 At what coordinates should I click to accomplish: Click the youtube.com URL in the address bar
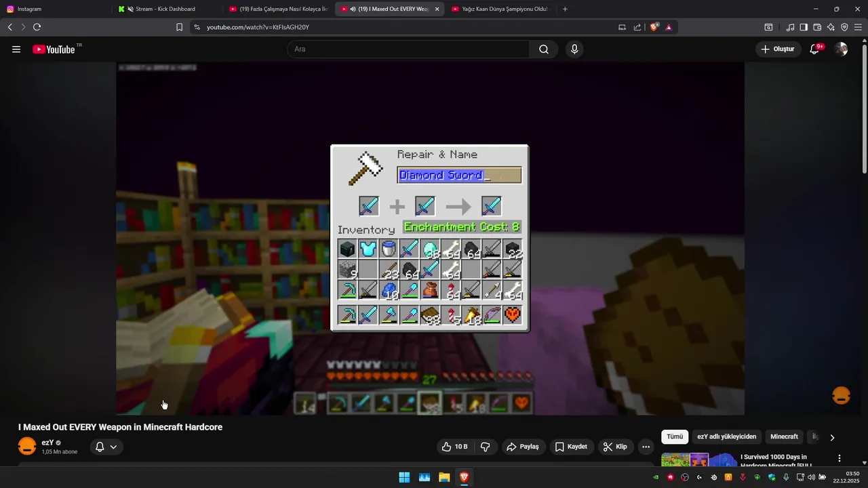[258, 27]
